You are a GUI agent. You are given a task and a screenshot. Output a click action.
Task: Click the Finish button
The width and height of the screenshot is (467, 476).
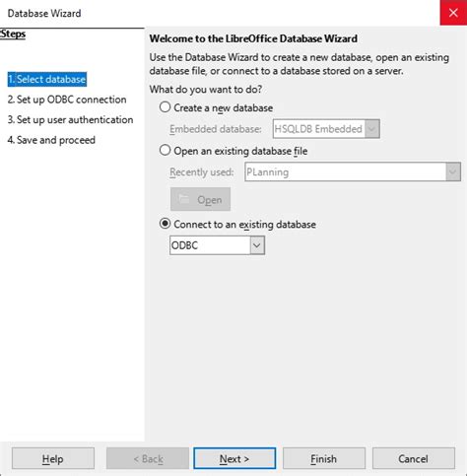[x=324, y=458]
